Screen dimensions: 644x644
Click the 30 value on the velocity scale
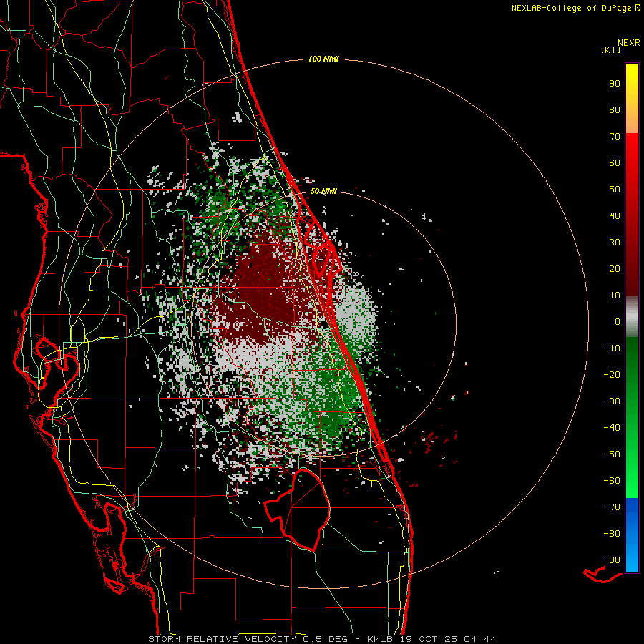pos(615,243)
